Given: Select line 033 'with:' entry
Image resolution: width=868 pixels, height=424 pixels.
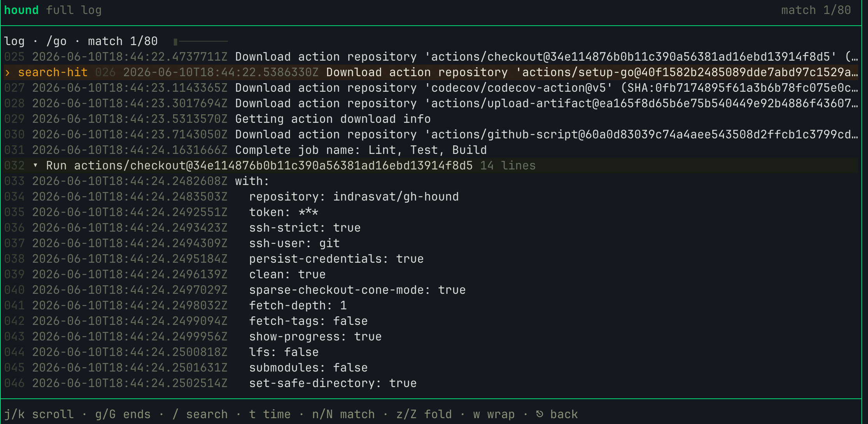Looking at the screenshot, I should click(431, 181).
